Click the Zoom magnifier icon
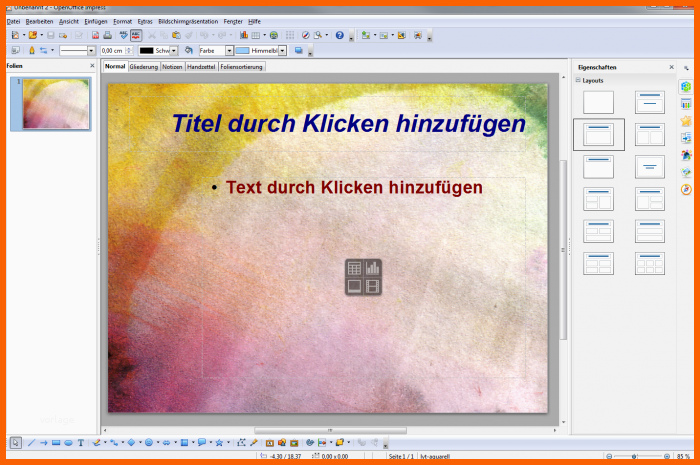The height and width of the screenshot is (465, 700). coord(318,35)
